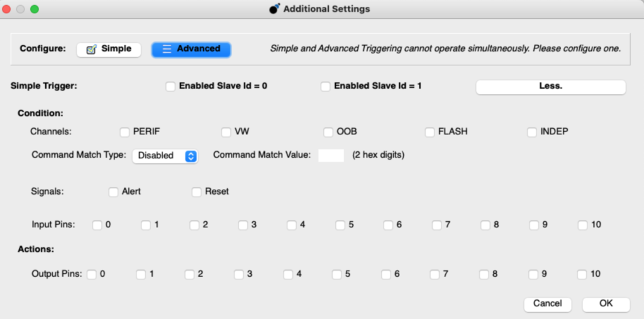Toggle the VW channel checkbox
644x319 pixels.
226,132
